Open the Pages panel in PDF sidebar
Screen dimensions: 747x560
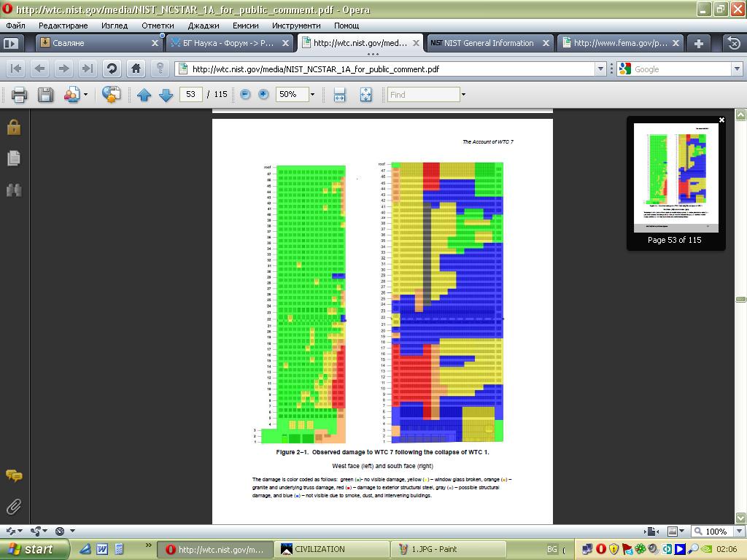pyautogui.click(x=14, y=158)
